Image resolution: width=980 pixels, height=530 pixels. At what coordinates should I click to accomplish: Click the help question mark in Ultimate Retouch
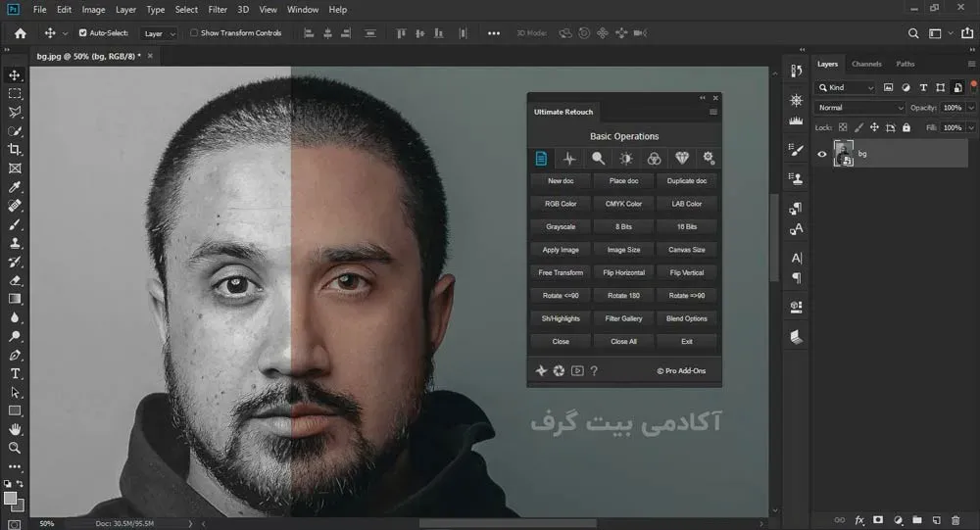595,370
